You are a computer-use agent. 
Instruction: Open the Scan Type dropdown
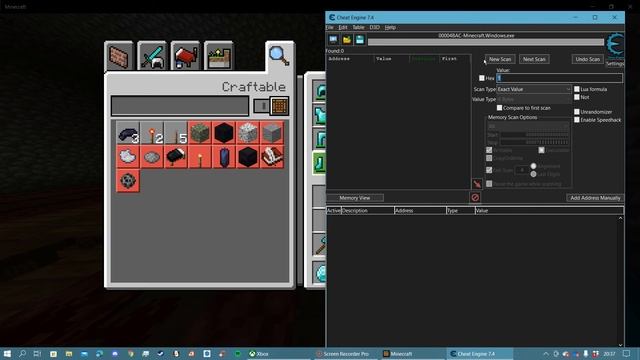(534, 89)
